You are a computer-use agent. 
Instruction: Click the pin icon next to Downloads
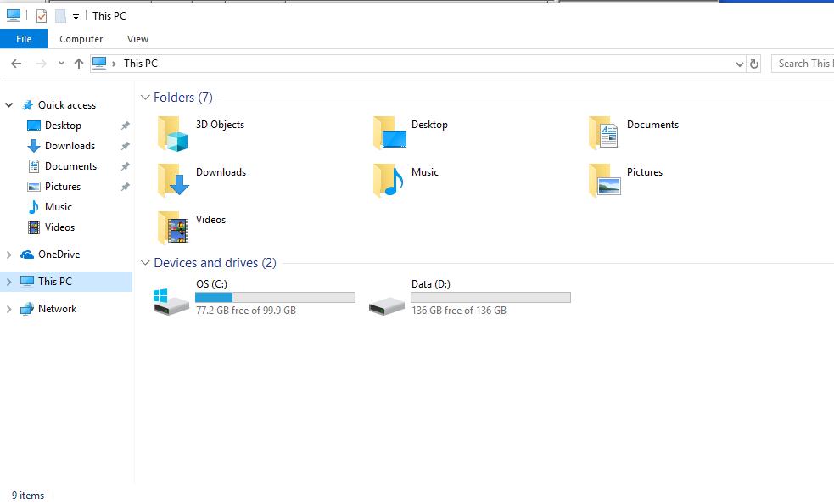(125, 146)
